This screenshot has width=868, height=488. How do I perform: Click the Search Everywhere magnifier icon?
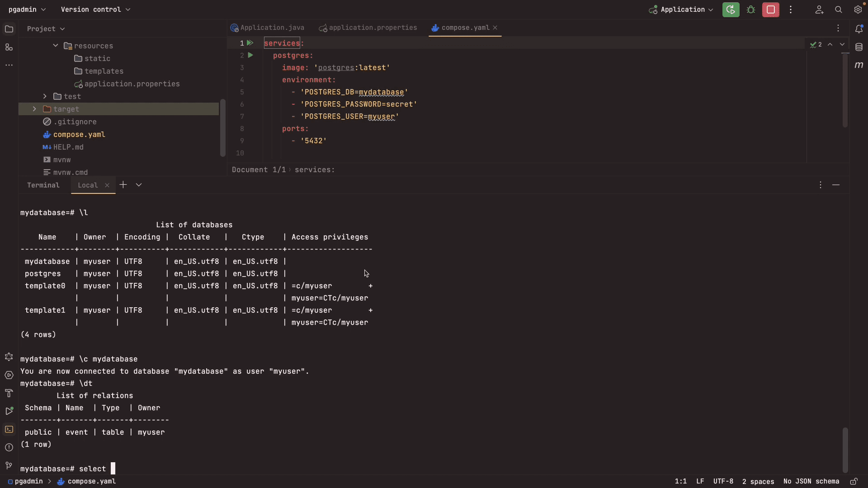[x=838, y=9]
